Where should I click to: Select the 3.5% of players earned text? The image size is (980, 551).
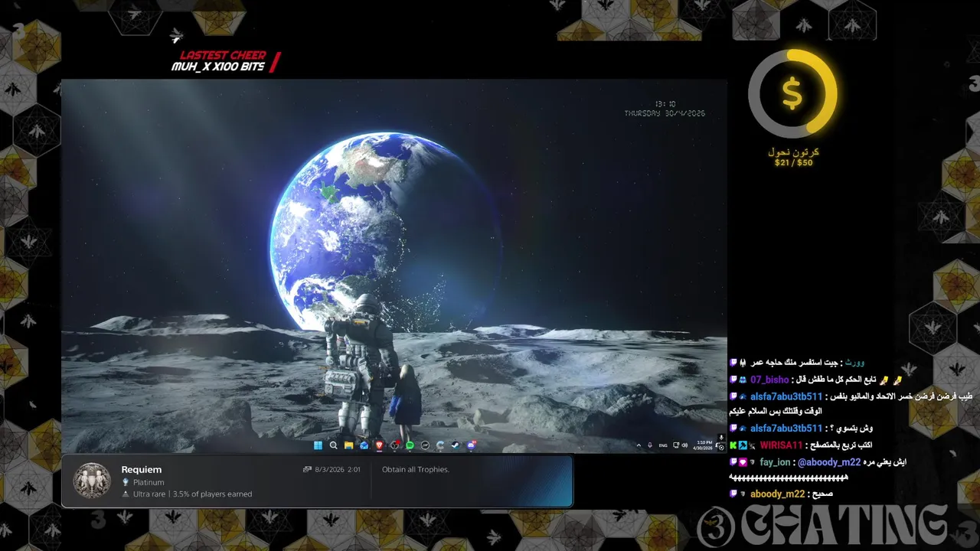coord(212,494)
